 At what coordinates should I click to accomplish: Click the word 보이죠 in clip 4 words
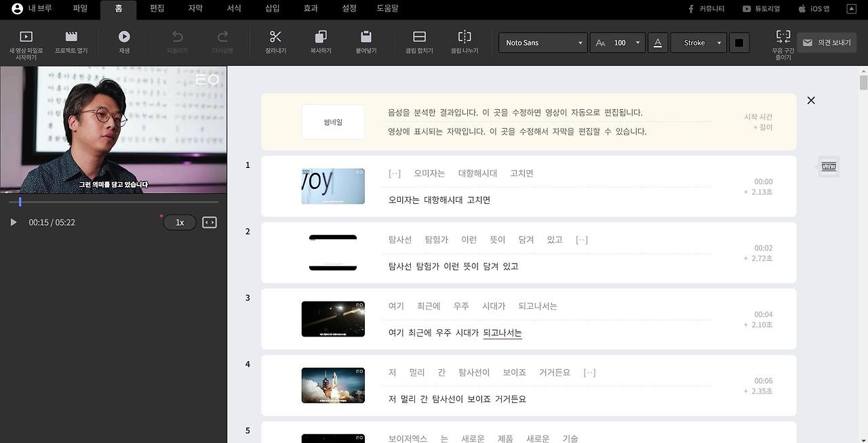[x=514, y=373]
